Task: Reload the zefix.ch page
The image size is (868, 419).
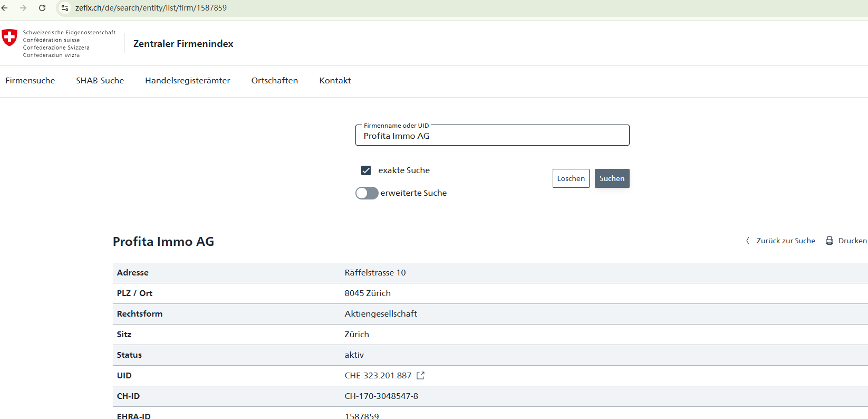Action: [x=42, y=8]
